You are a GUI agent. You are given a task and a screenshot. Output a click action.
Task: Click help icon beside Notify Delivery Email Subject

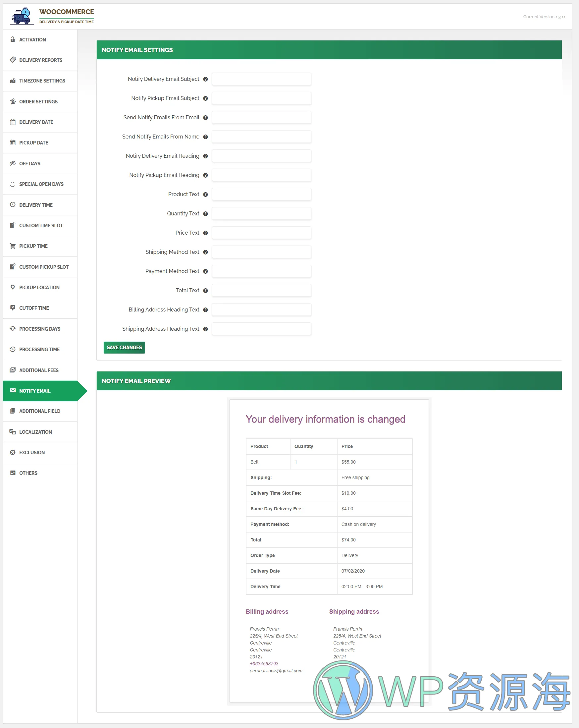click(205, 79)
